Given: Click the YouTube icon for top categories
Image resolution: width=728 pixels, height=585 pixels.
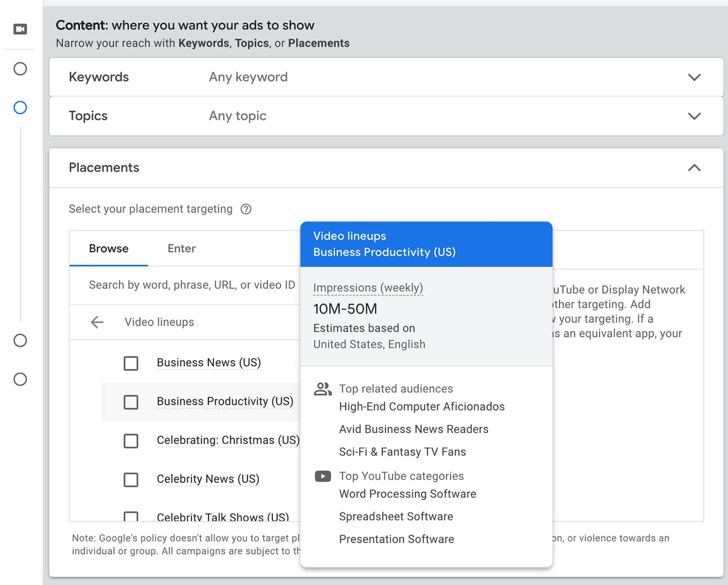Looking at the screenshot, I should pos(323,476).
